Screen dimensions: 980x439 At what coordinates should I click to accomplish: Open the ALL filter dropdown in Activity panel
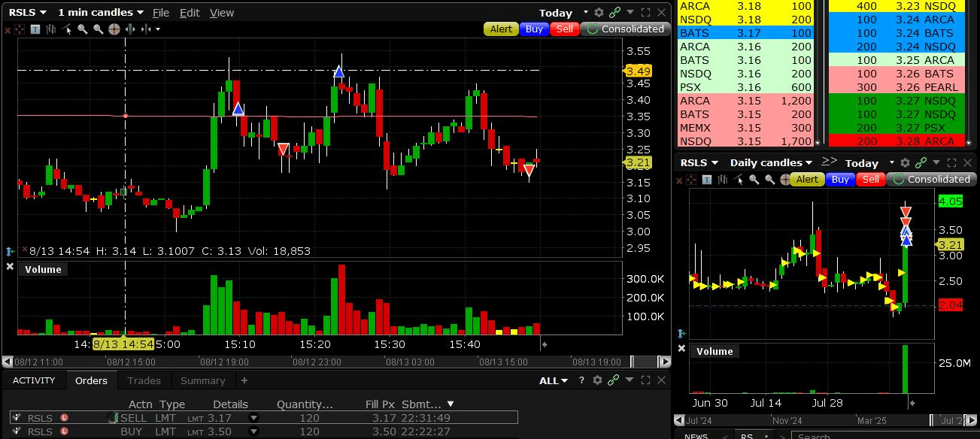553,380
